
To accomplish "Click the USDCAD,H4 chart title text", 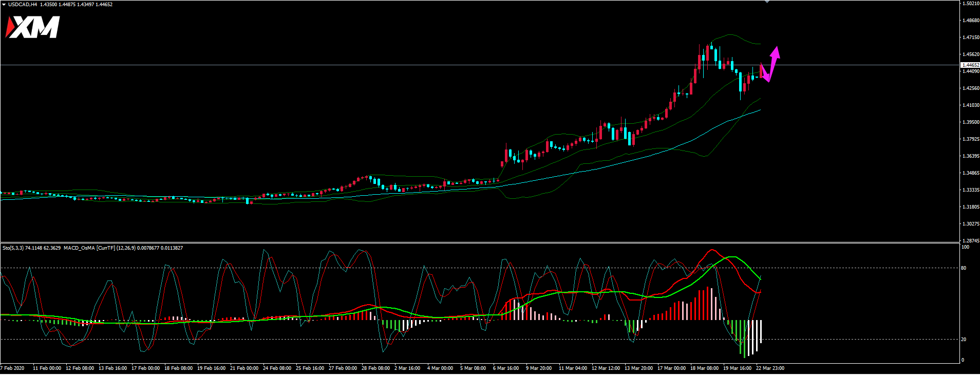I will tap(23, 5).
